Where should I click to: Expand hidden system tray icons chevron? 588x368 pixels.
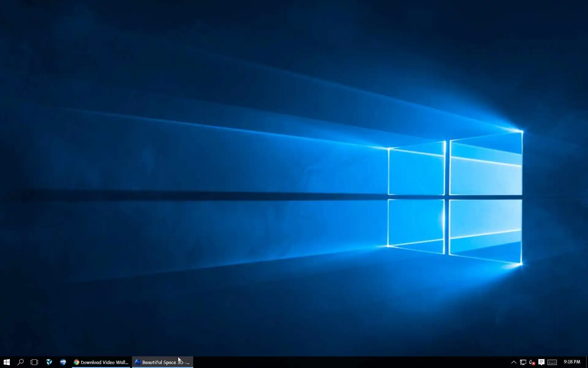click(x=514, y=362)
